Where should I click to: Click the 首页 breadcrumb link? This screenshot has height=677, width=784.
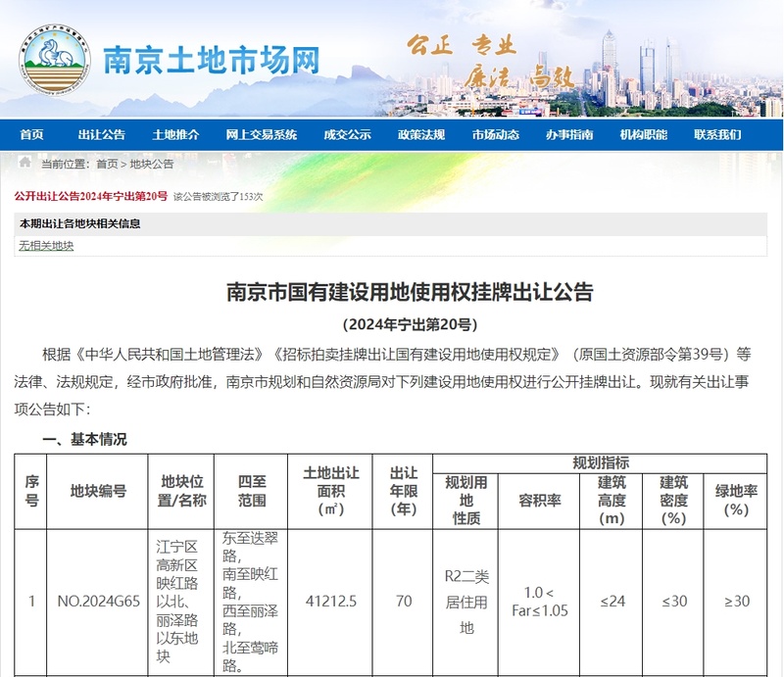(107, 164)
